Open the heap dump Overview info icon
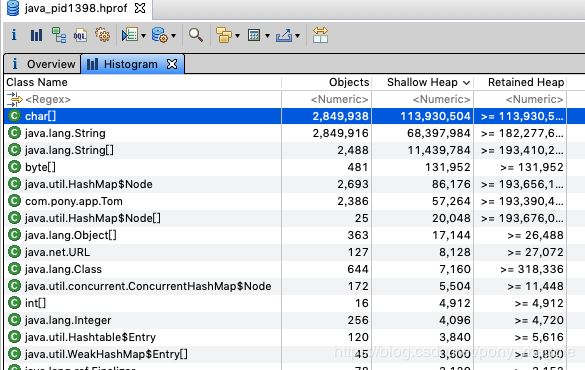Screen dimensions: 585x370 tap(14, 35)
